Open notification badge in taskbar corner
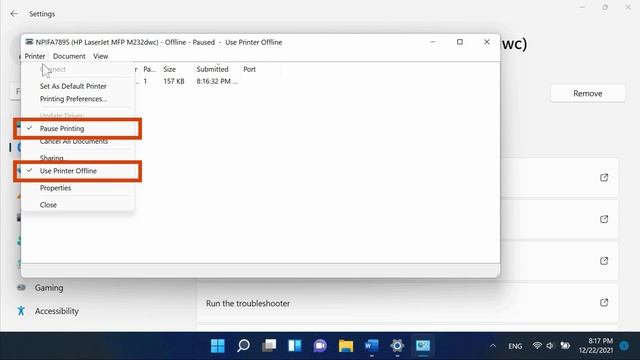640x360 pixels. [x=624, y=346]
